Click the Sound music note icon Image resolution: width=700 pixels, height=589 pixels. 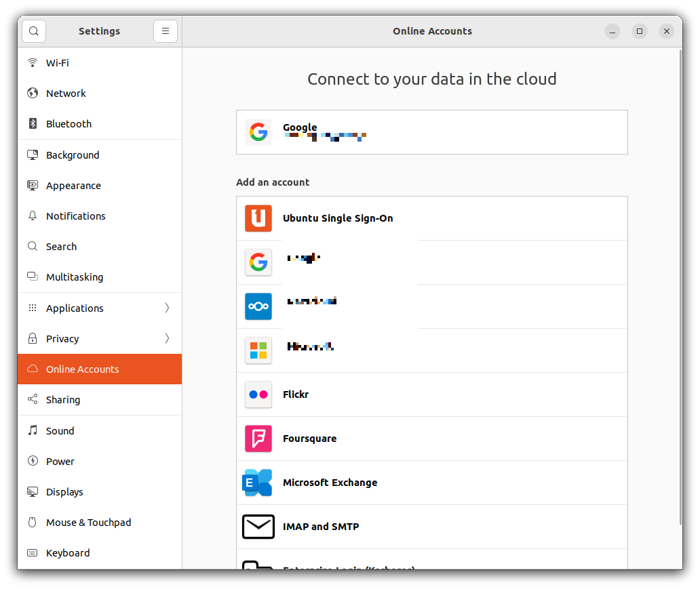click(33, 430)
